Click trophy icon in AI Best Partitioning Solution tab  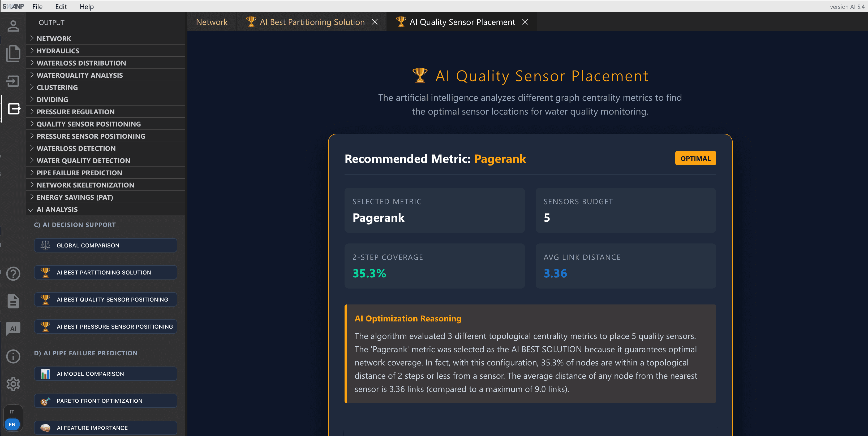pos(251,22)
